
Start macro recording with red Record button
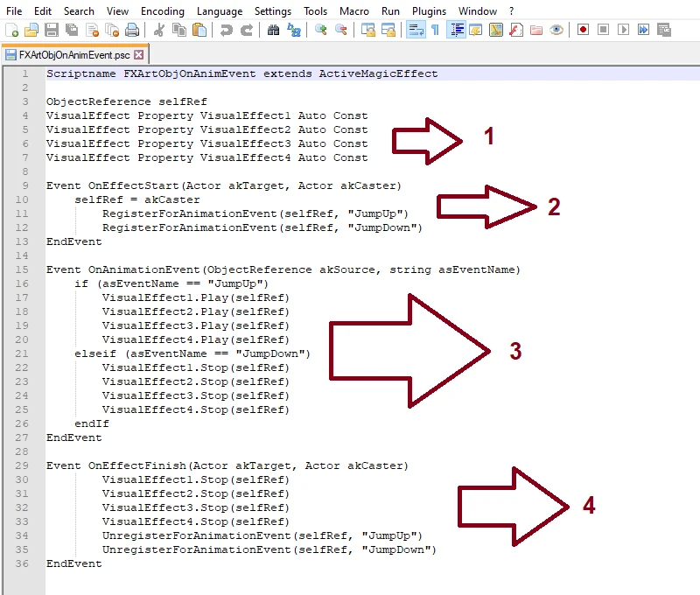[x=583, y=30]
